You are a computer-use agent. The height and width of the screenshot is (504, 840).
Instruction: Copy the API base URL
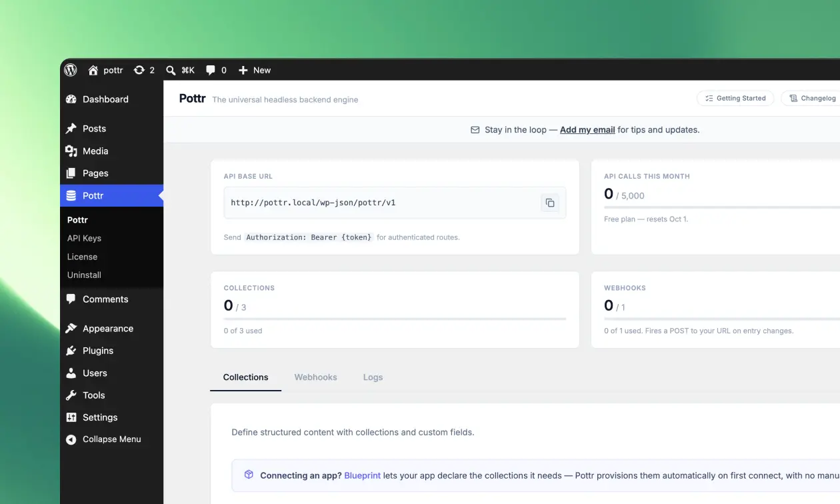550,203
